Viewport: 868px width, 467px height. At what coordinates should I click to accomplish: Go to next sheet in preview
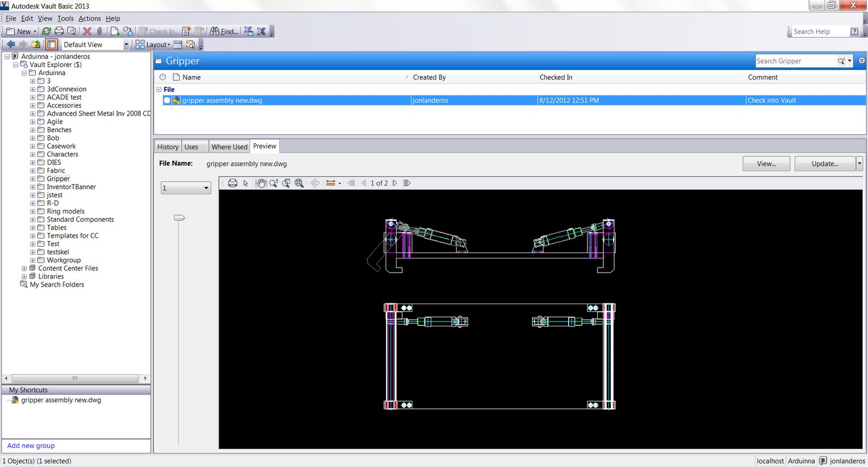[x=395, y=183]
